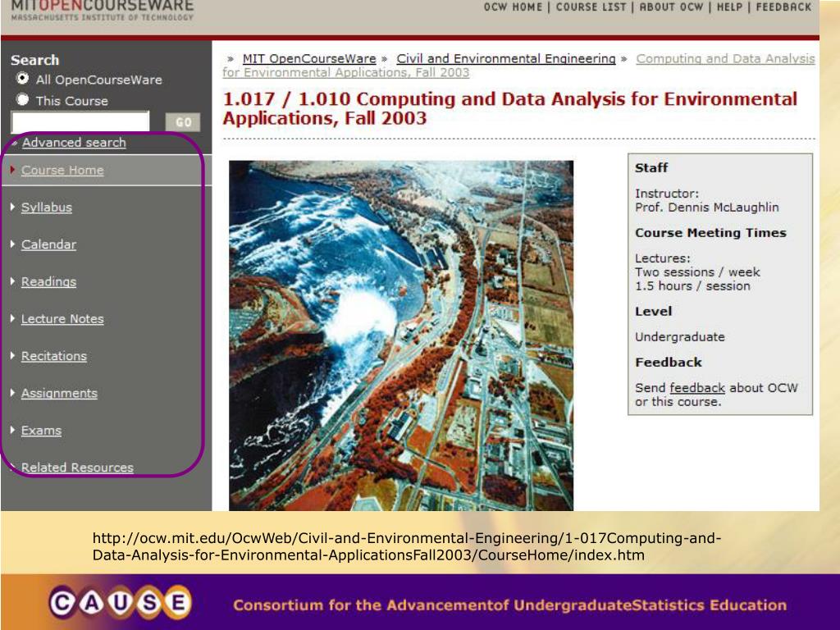The image size is (840, 630).
Task: Click the arrow beside Assignments
Action: pyautogui.click(x=12, y=393)
